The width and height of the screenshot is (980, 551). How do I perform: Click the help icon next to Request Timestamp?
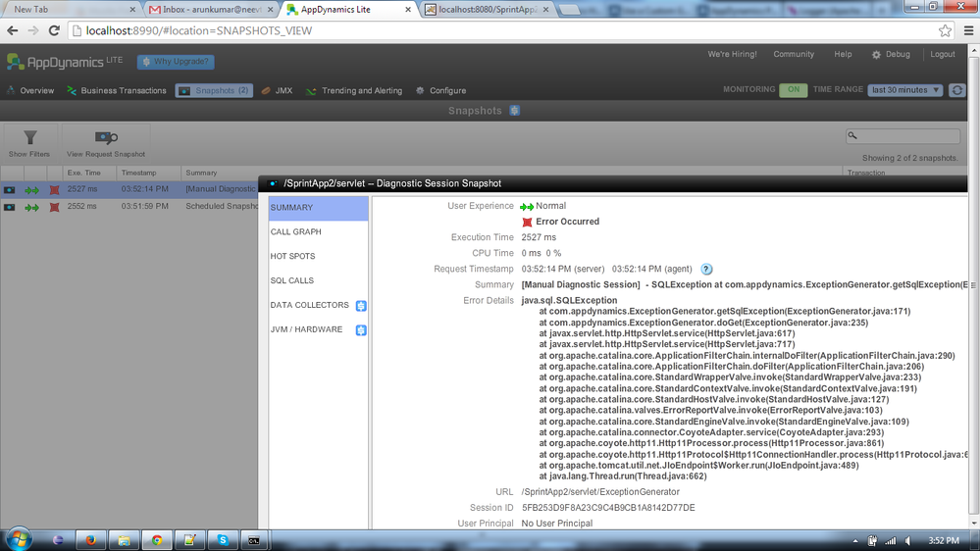(x=706, y=269)
